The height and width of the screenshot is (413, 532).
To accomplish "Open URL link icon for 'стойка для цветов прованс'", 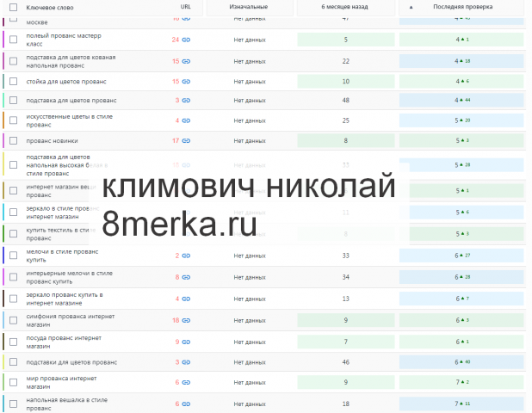I will pos(186,82).
